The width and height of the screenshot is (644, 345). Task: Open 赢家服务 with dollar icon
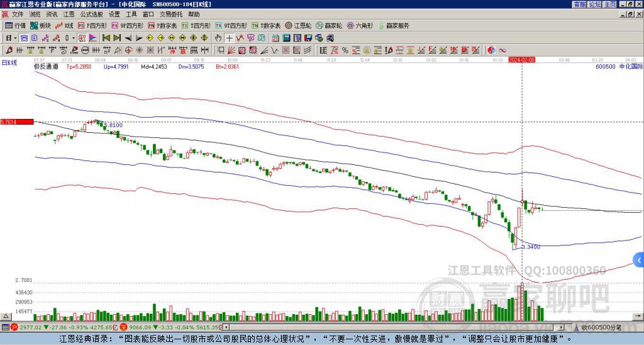pyautogui.click(x=394, y=25)
